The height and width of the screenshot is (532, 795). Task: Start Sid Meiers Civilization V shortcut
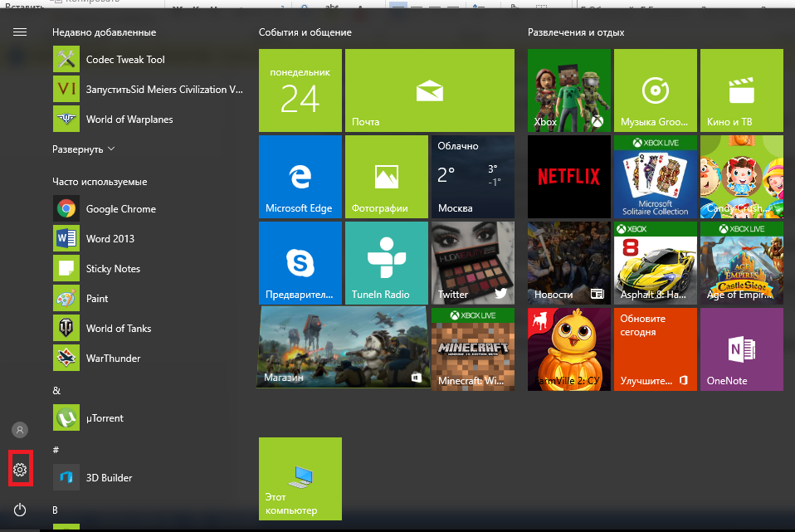pos(148,90)
